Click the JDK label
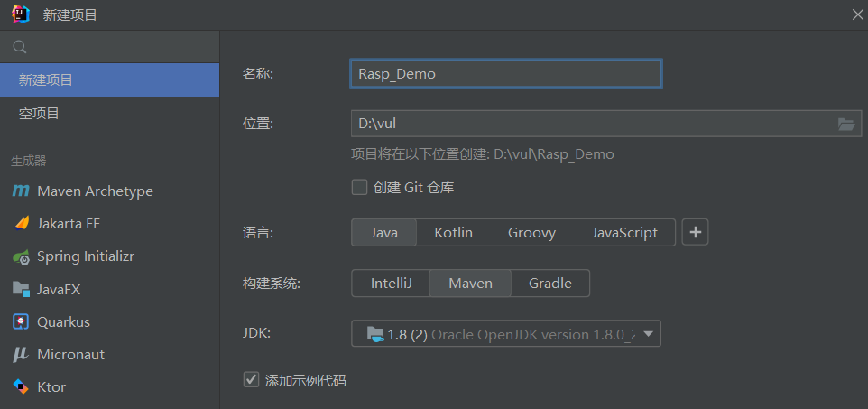Screen dimensions: 868x409 [256, 334]
